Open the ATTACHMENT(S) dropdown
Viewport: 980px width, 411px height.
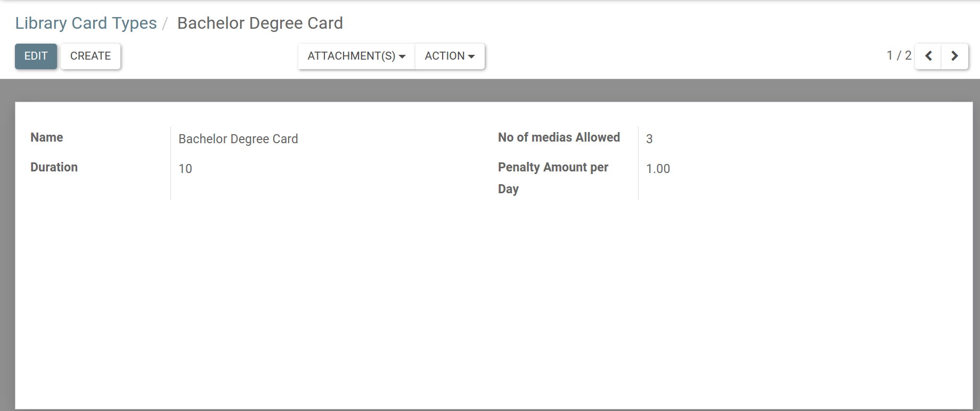(x=356, y=56)
